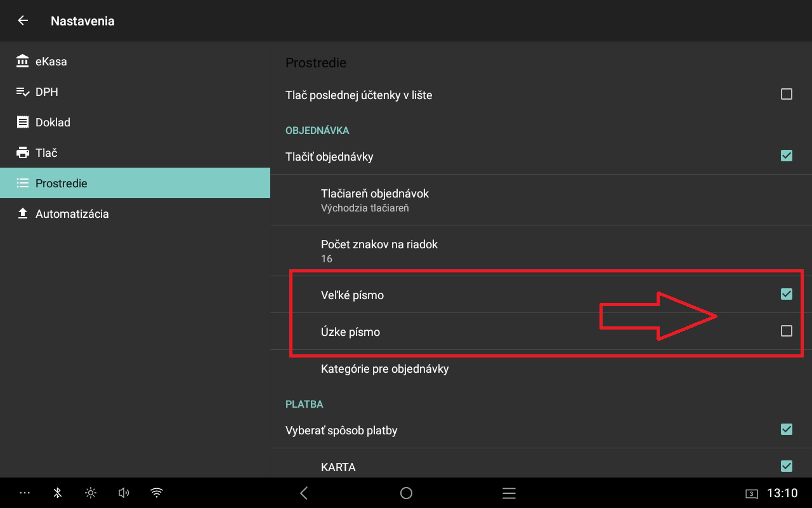
Task: Select the Prostredie sidebar item
Action: (61, 184)
